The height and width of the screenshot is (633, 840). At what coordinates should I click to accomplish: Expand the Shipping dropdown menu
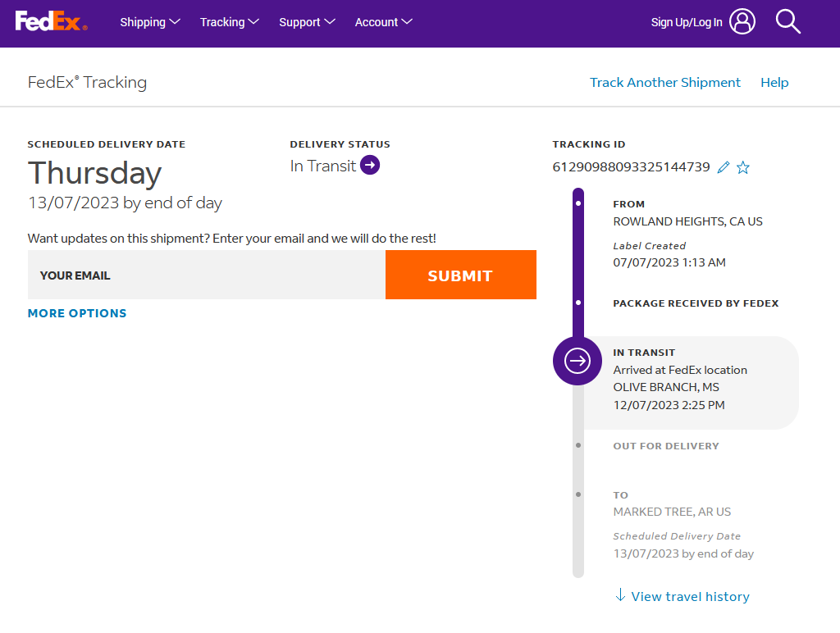[x=150, y=22]
